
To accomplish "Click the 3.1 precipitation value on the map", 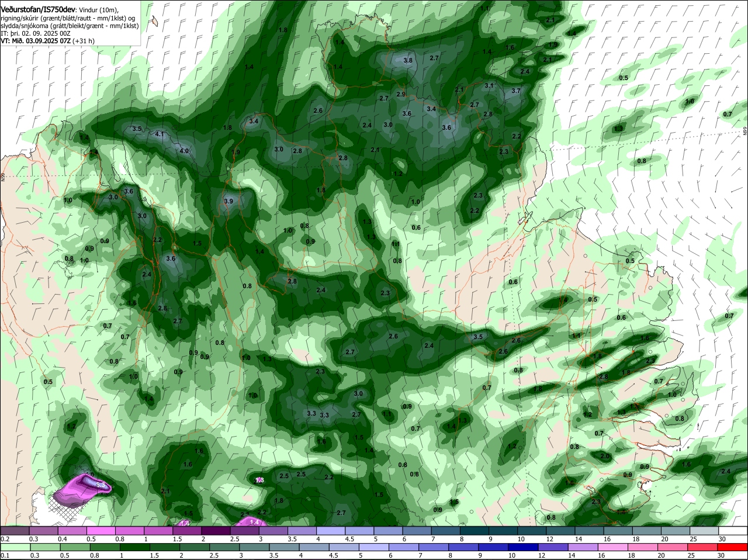I will (x=489, y=85).
